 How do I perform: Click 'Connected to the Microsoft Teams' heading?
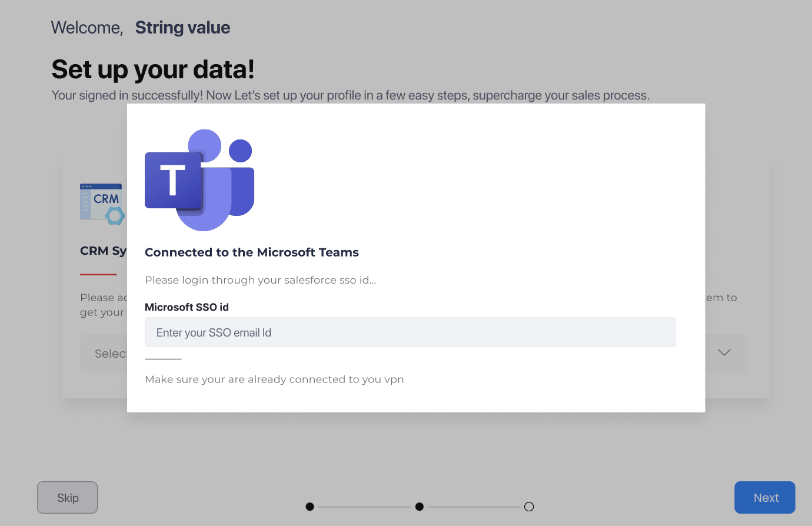click(x=252, y=252)
